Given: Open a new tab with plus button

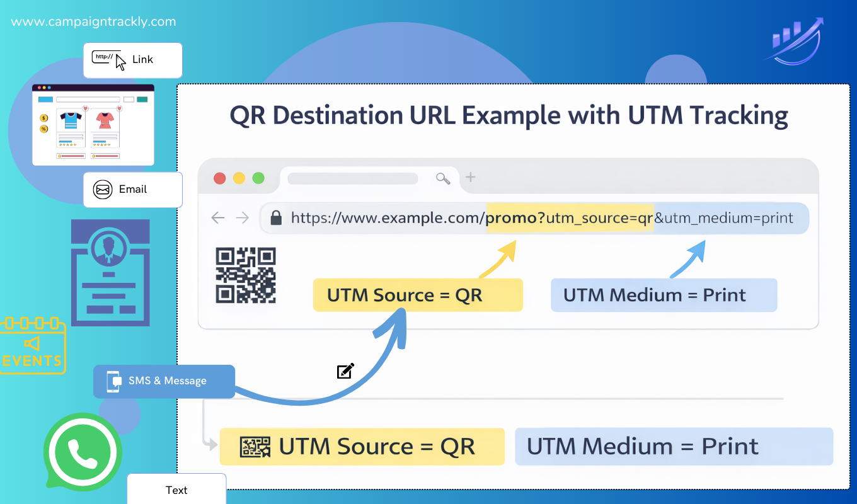Looking at the screenshot, I should click(470, 178).
